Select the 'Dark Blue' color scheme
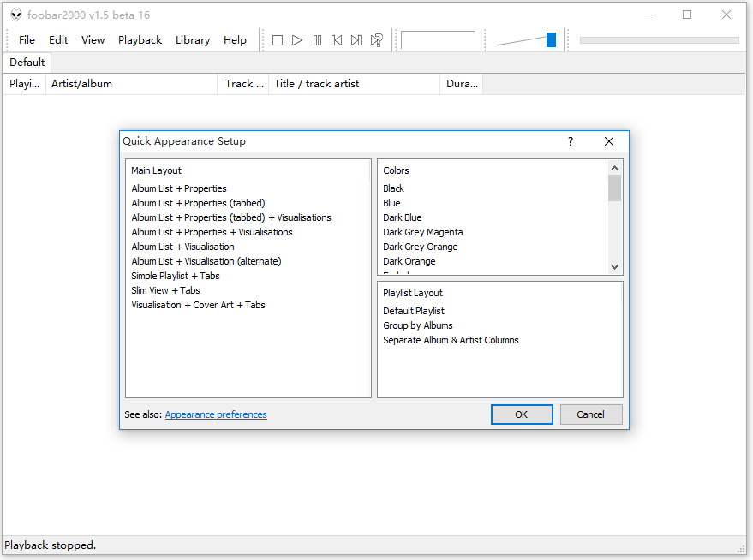 click(x=402, y=217)
